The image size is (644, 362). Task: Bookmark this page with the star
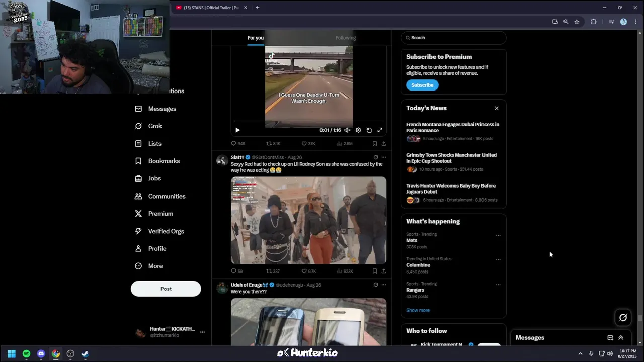pos(577,22)
